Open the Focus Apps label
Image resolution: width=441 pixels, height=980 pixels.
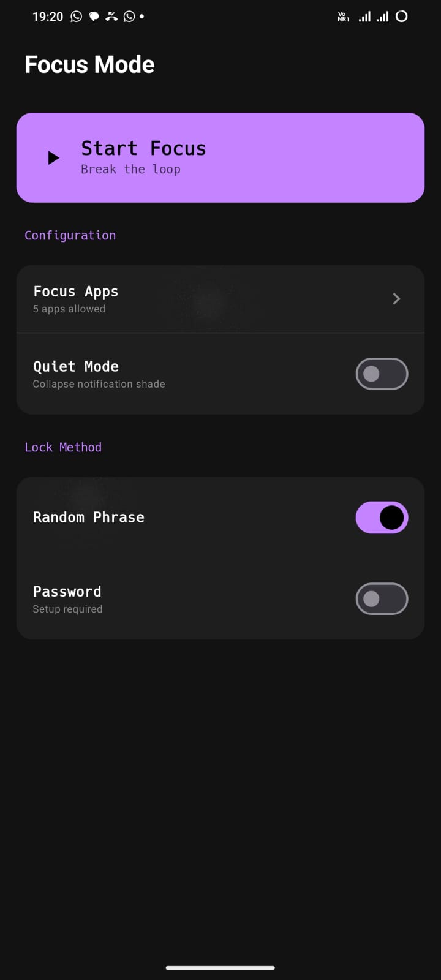(75, 292)
